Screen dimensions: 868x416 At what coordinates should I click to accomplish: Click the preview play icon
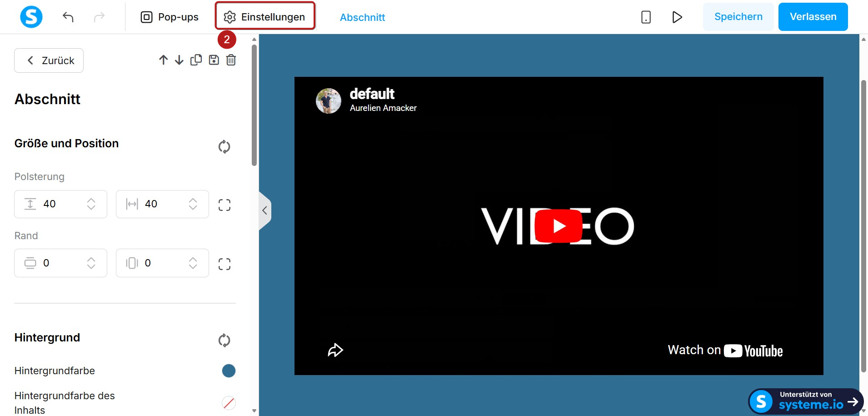(x=677, y=17)
